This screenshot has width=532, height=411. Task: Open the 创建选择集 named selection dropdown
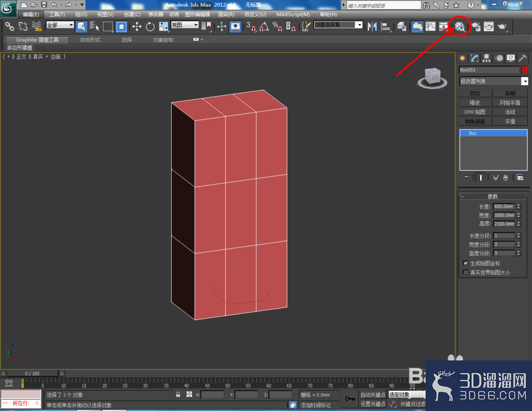tap(338, 25)
